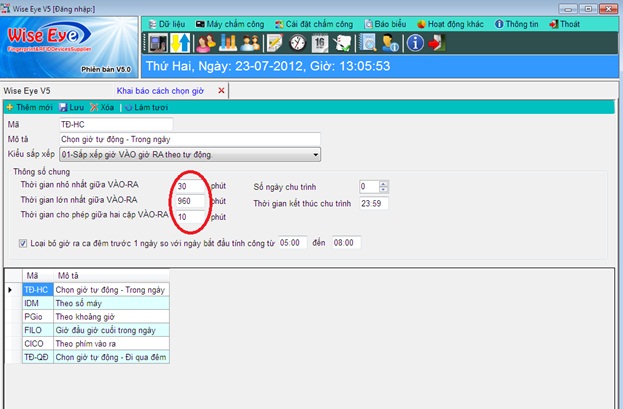Open the notepad with pencil icon
623x409 pixels.
pyautogui.click(x=275, y=43)
